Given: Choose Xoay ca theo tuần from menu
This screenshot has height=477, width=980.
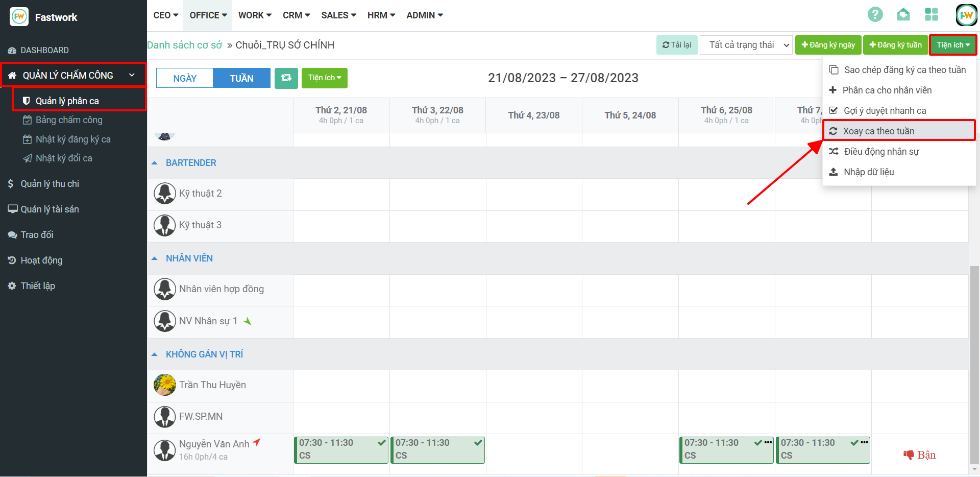Looking at the screenshot, I should 878,131.
